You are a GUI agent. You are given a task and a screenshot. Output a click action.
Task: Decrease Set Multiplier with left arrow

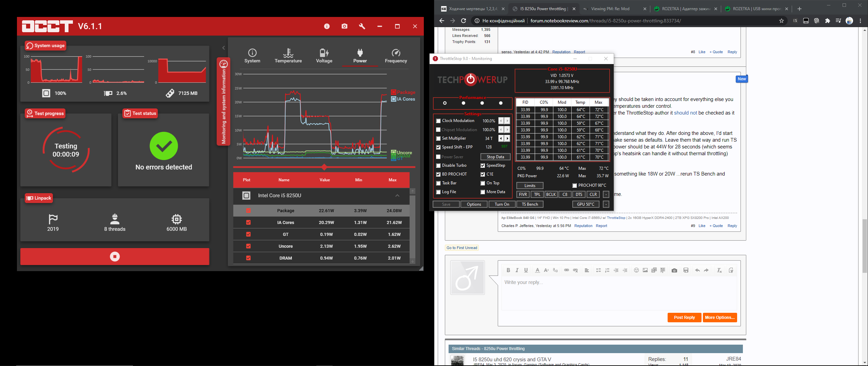tap(501, 138)
